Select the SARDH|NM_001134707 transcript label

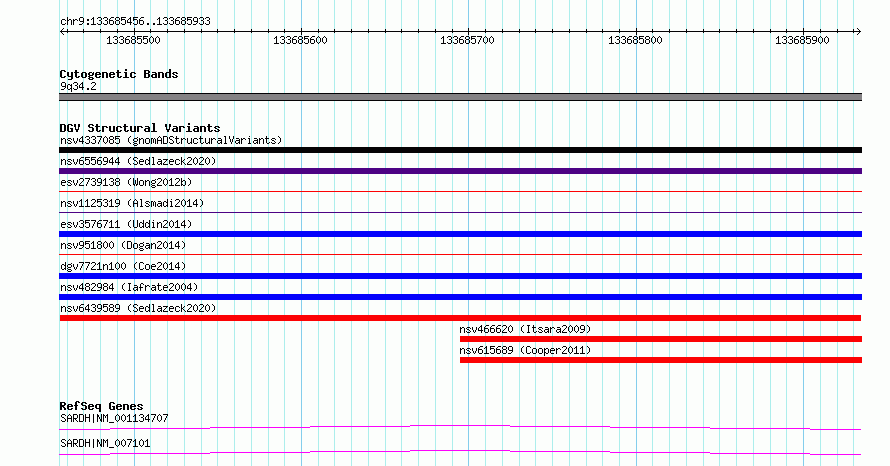114,418
